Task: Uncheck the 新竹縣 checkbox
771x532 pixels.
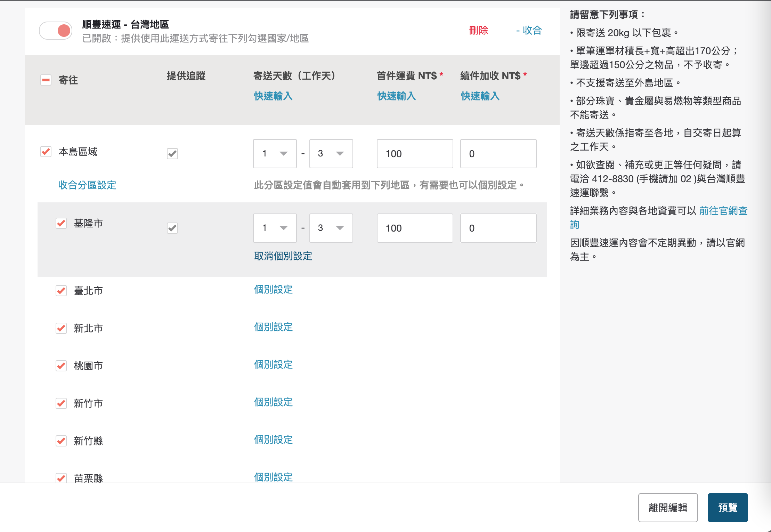Action: 61,441
